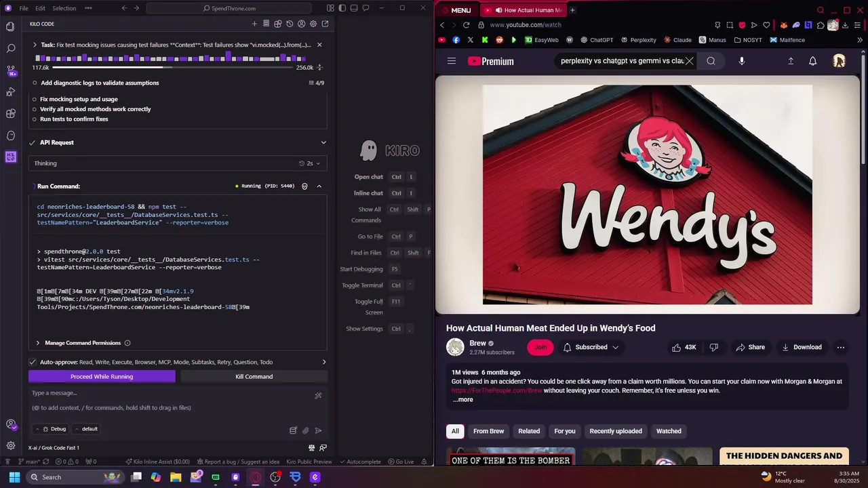The image size is (868, 488).
Task: Toggle 'Add diagnostic logs' todo circle
Action: (35, 83)
